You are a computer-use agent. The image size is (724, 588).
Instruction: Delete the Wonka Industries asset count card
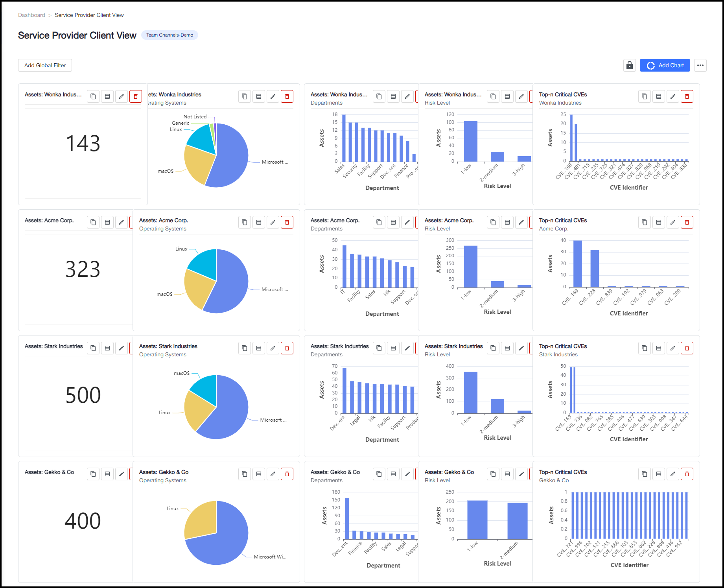[136, 96]
